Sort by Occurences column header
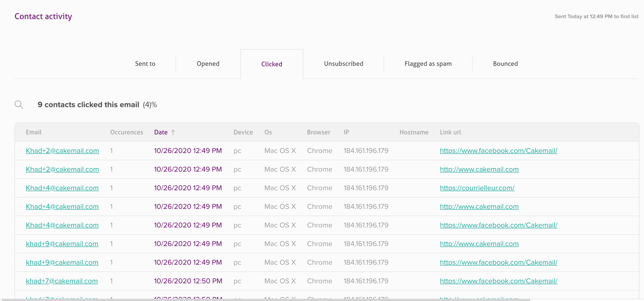This screenshot has width=644, height=301. [127, 132]
